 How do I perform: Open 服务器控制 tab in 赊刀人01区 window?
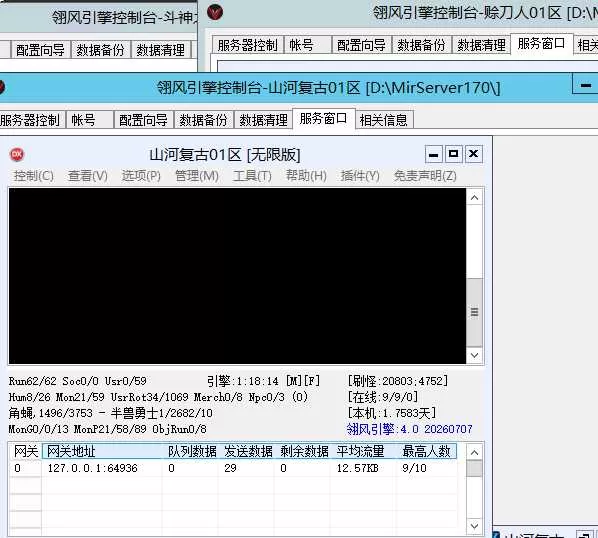click(x=248, y=45)
